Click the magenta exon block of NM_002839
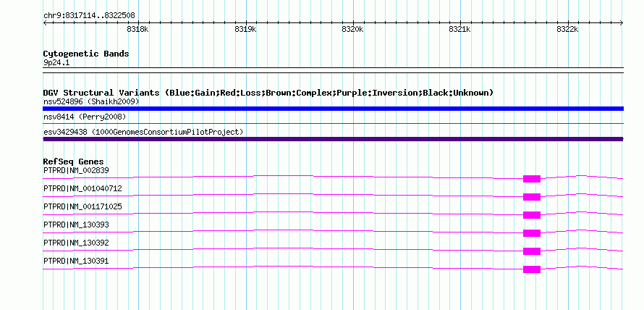This screenshot has width=644, height=310. (x=532, y=179)
